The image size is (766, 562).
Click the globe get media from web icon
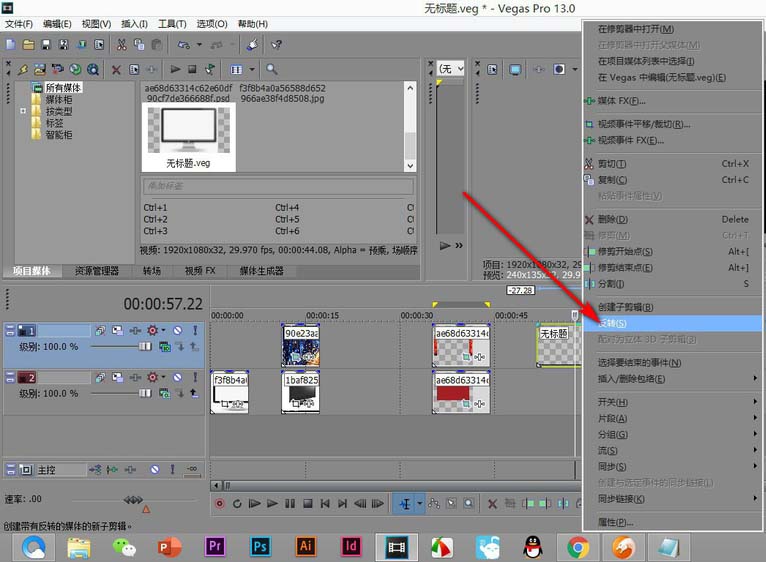[75, 70]
